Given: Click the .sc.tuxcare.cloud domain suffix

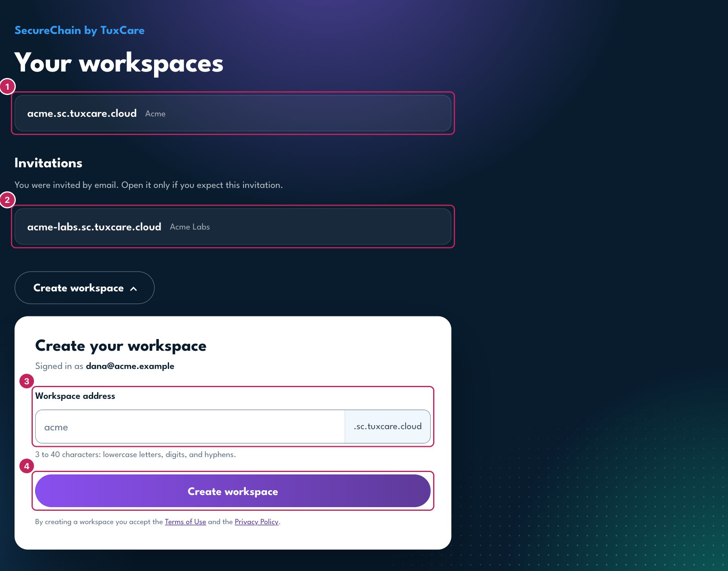Looking at the screenshot, I should tap(387, 427).
